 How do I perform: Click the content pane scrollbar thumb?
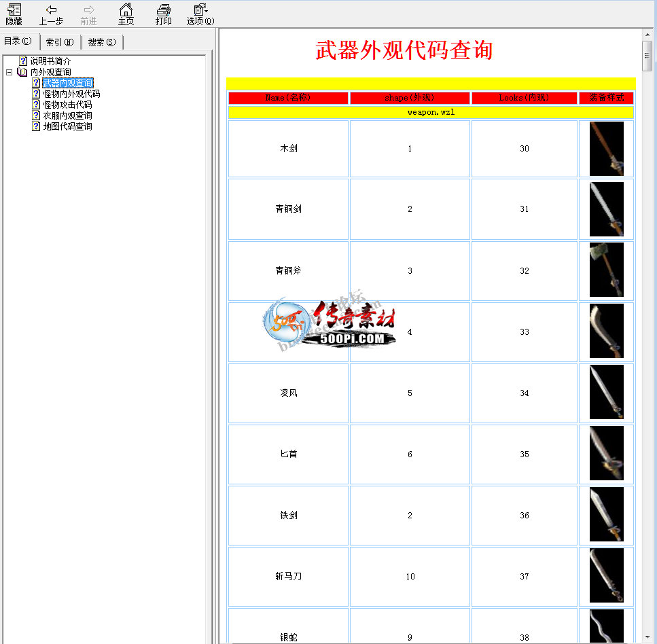click(x=647, y=56)
